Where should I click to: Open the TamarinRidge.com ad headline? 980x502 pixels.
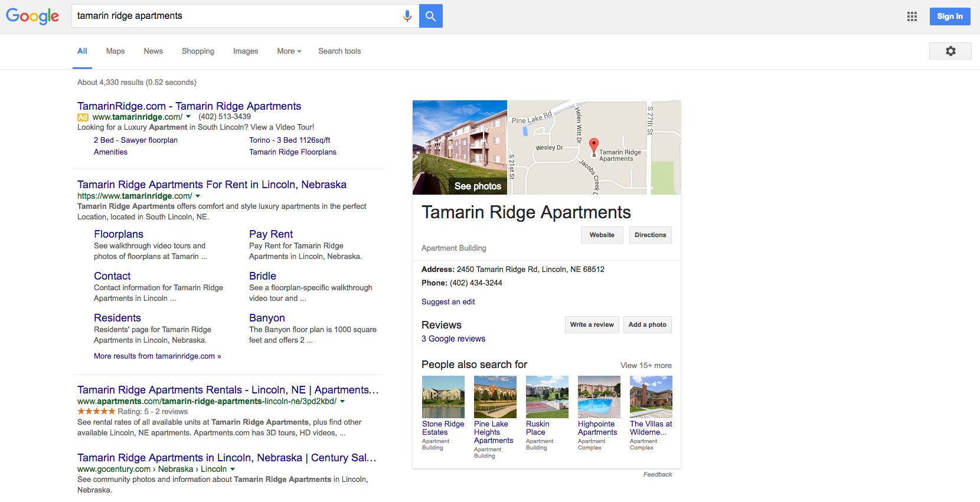pyautogui.click(x=189, y=106)
